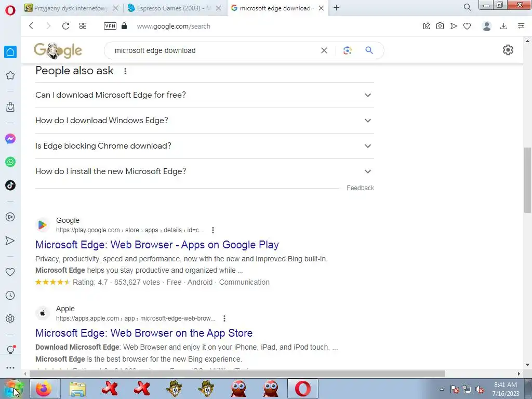Viewport: 532px width, 399px height.
Task: Open sidebar lightbulb tips icon
Action: pos(10,350)
